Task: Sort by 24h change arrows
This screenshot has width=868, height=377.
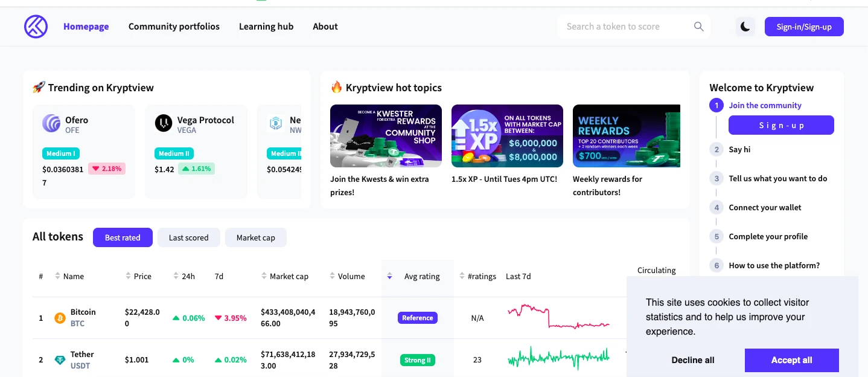Action: pyautogui.click(x=176, y=276)
